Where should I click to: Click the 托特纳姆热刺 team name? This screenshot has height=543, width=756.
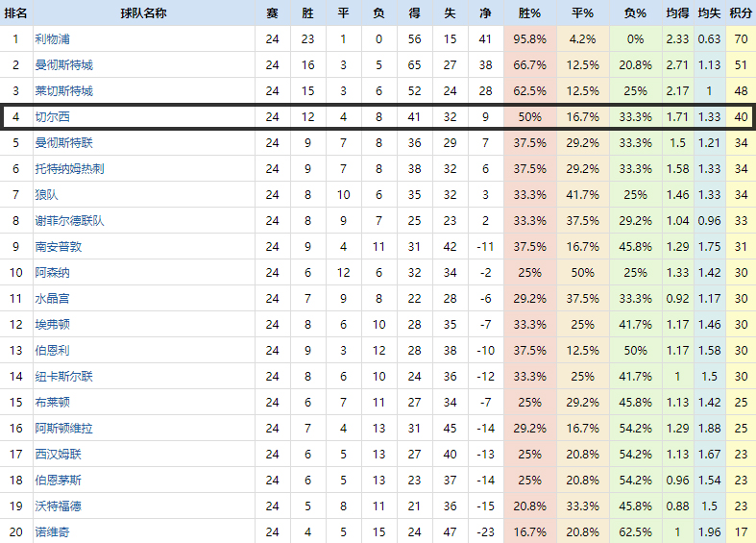[x=69, y=169]
